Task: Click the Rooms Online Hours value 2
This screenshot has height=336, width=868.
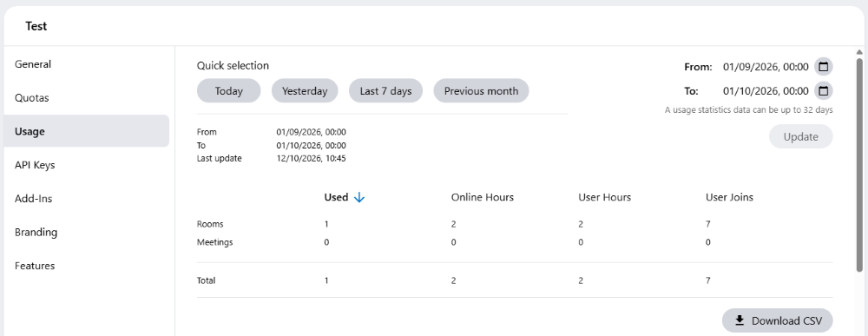Action: click(x=453, y=224)
